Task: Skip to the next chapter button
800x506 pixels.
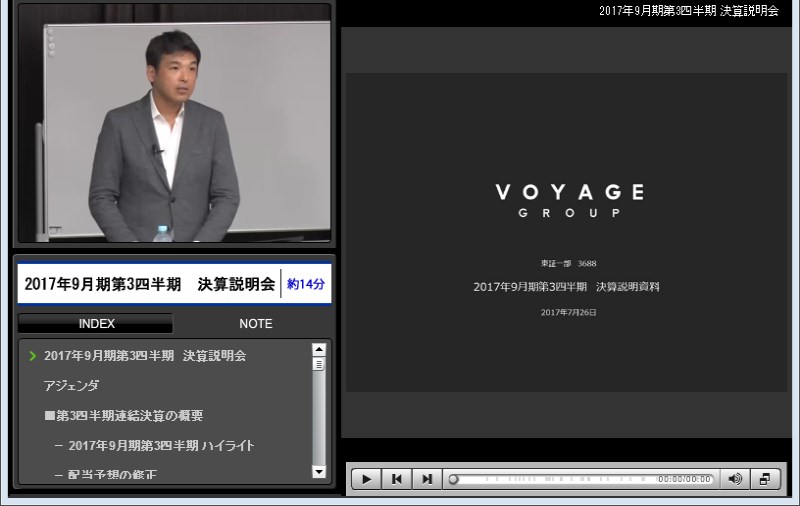Action: pyautogui.click(x=427, y=479)
